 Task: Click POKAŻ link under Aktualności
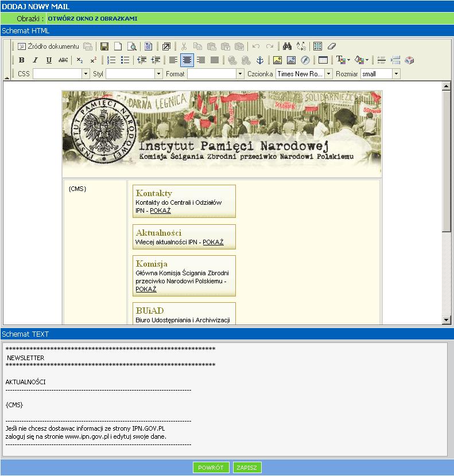pyautogui.click(x=213, y=242)
